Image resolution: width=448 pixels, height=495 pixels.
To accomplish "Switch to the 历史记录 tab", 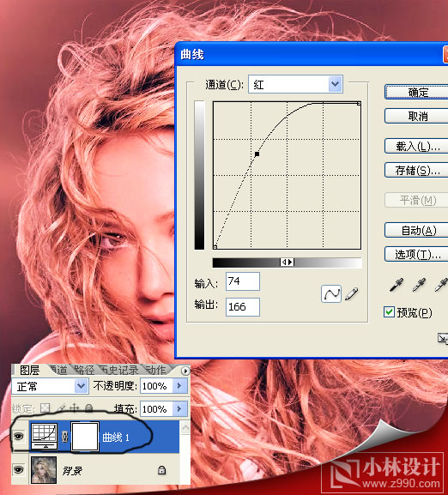I will point(119,370).
